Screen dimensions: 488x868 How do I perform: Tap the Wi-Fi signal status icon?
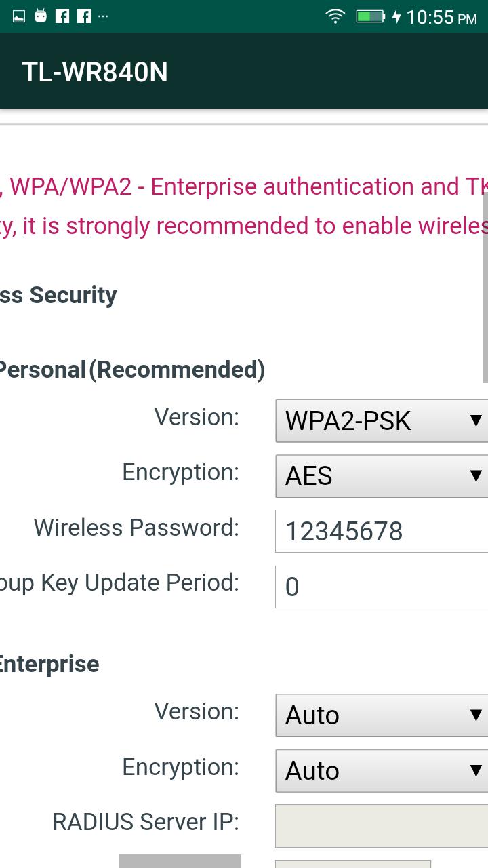pos(335,16)
